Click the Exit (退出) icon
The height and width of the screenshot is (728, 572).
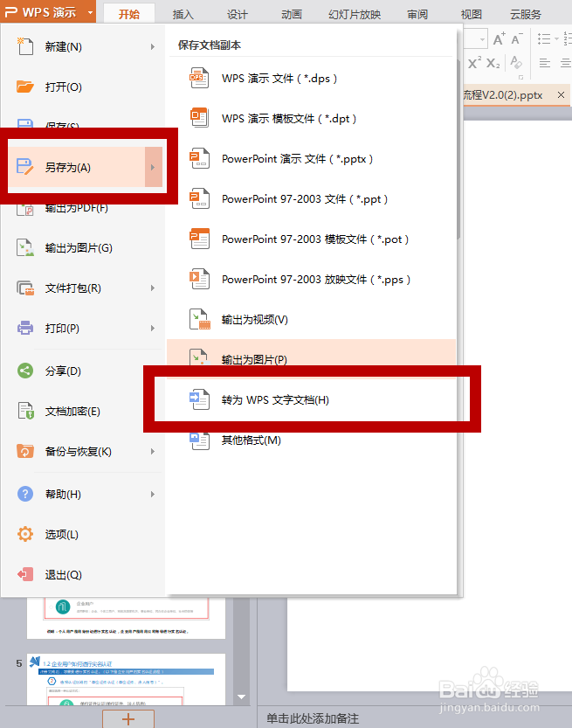click(25, 574)
